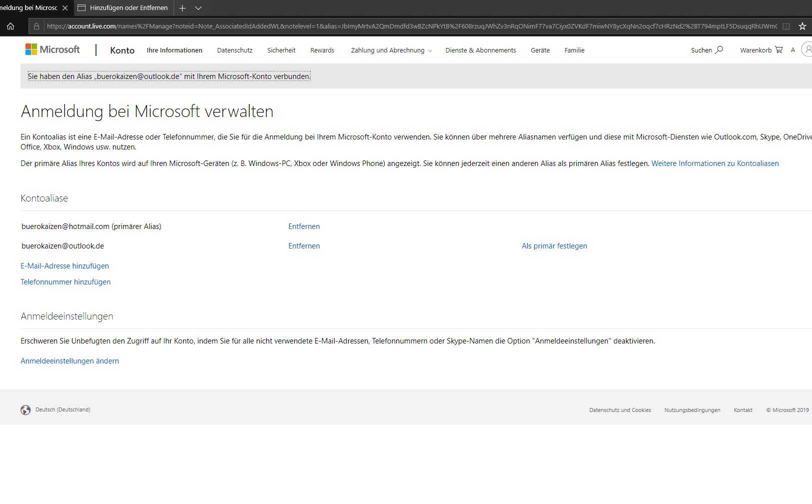The height and width of the screenshot is (504, 812).
Task: Go to Sicherheit section
Action: tap(281, 50)
